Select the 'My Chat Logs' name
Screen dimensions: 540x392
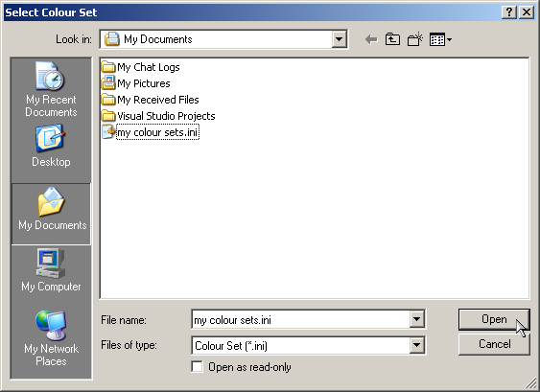[149, 67]
